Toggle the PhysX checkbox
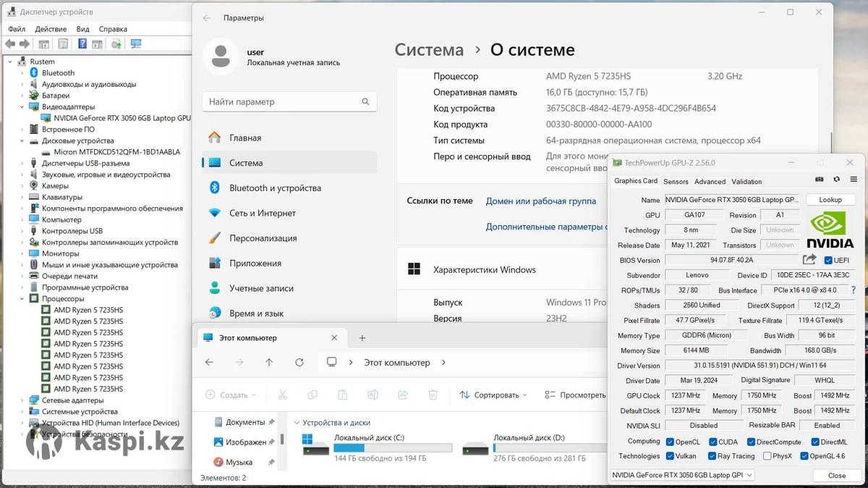868x488 pixels. pyautogui.click(x=766, y=456)
